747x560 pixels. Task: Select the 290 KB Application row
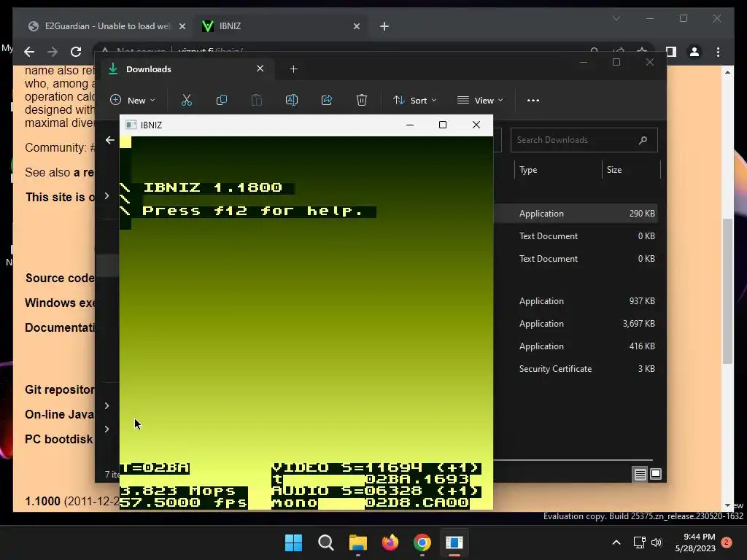[576, 214]
